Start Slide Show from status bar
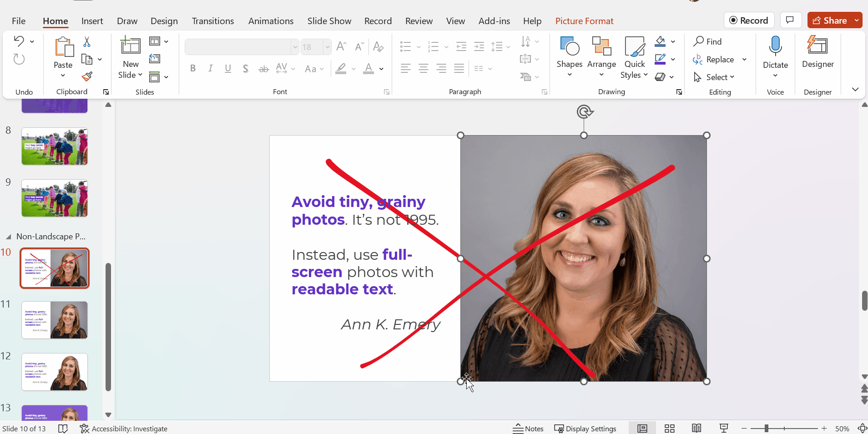The width and height of the screenshot is (868, 434). coord(724,429)
